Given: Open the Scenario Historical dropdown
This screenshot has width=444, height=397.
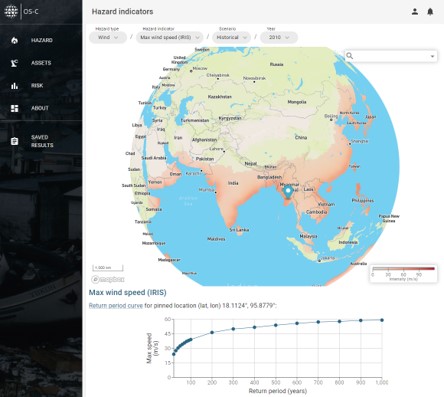Looking at the screenshot, I should (231, 37).
